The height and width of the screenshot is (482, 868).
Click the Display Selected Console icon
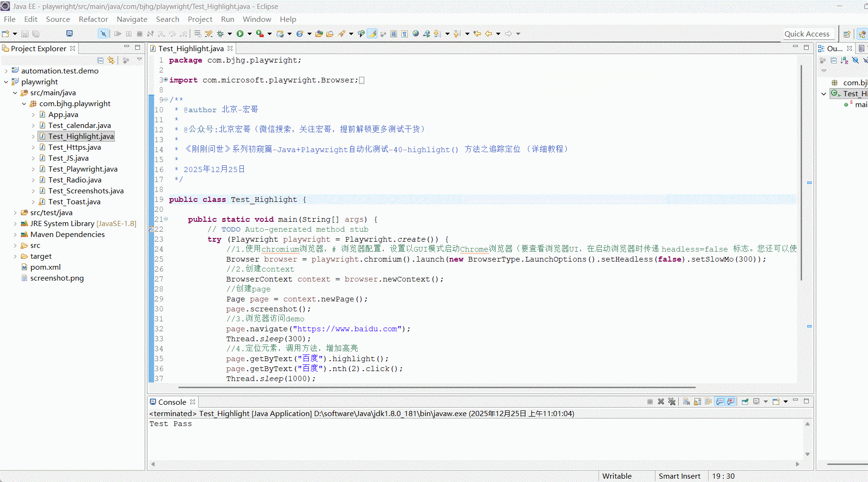point(757,401)
